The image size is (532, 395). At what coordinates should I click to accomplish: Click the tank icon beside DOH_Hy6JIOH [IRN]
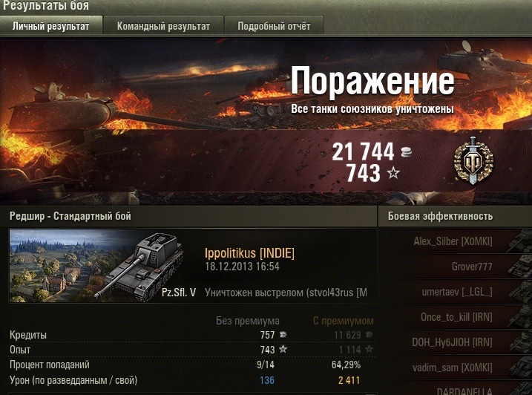[520, 342]
